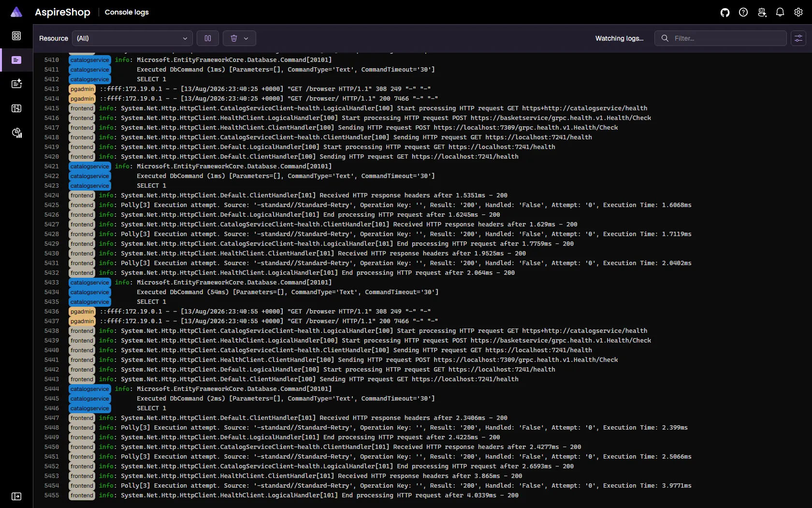Click catalogservice tag on line 5410
This screenshot has width=812, height=508.
tap(89, 60)
